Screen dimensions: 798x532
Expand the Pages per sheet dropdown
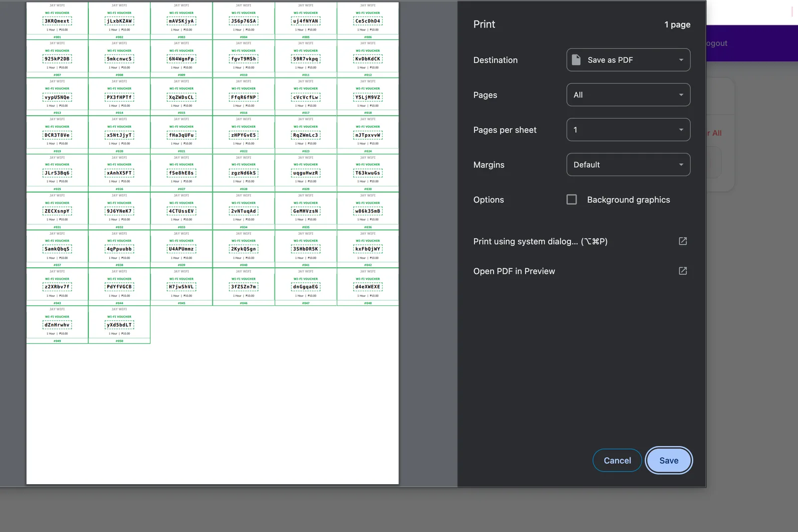[x=628, y=130]
